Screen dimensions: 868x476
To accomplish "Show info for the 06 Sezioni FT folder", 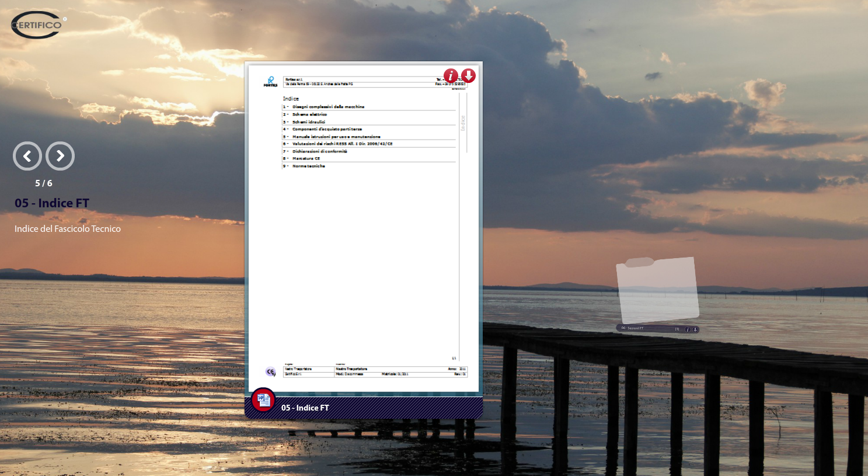I will coord(687,329).
